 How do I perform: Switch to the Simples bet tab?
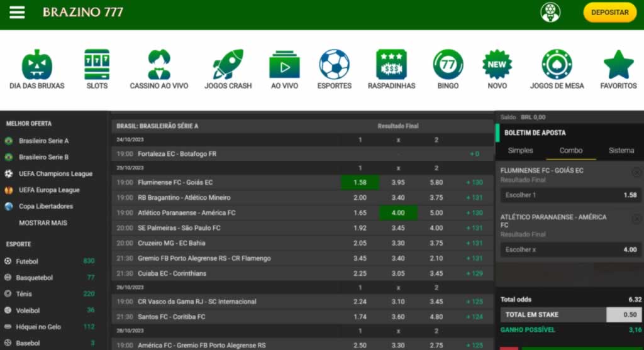pyautogui.click(x=520, y=151)
